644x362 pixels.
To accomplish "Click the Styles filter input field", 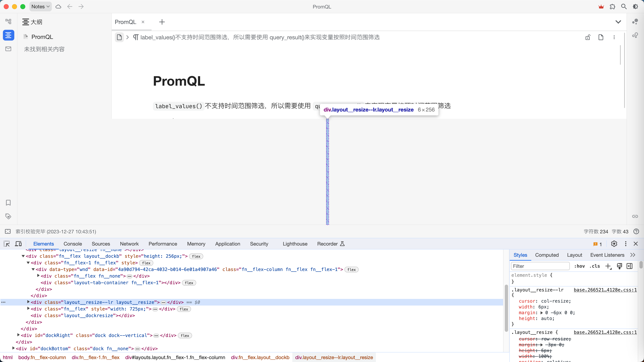I will (540, 266).
